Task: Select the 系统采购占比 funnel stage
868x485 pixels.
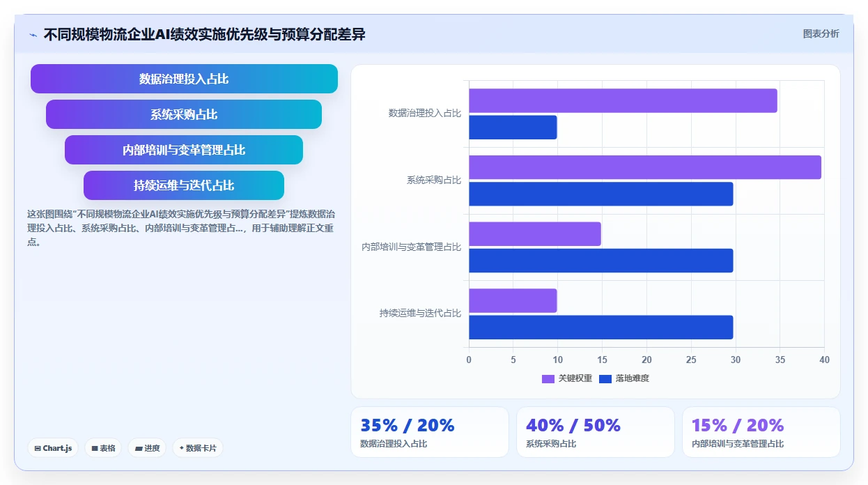Action: tap(184, 114)
